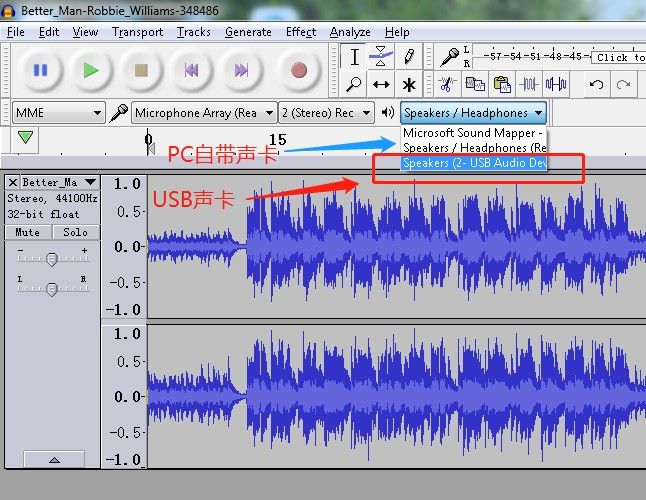Click the Silence audio icon

click(556, 84)
